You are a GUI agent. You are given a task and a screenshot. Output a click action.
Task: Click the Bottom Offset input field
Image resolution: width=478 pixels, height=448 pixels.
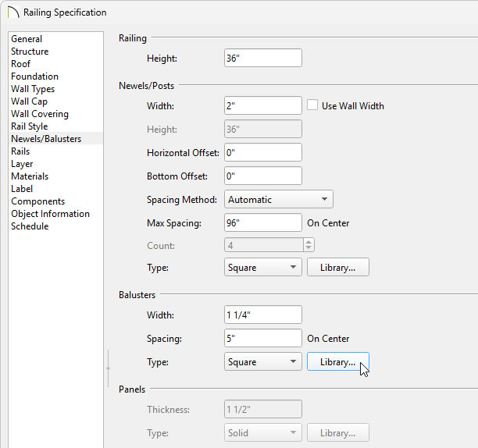click(263, 176)
